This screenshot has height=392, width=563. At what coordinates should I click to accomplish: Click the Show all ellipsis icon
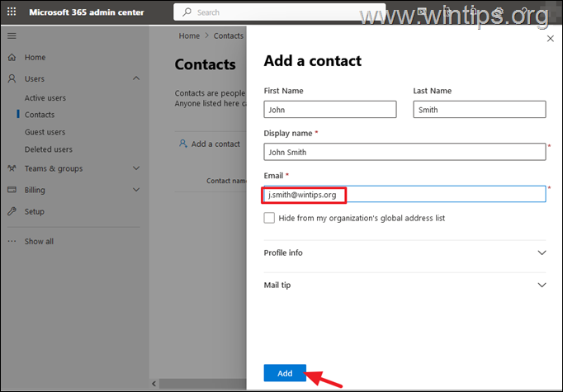pos(12,241)
